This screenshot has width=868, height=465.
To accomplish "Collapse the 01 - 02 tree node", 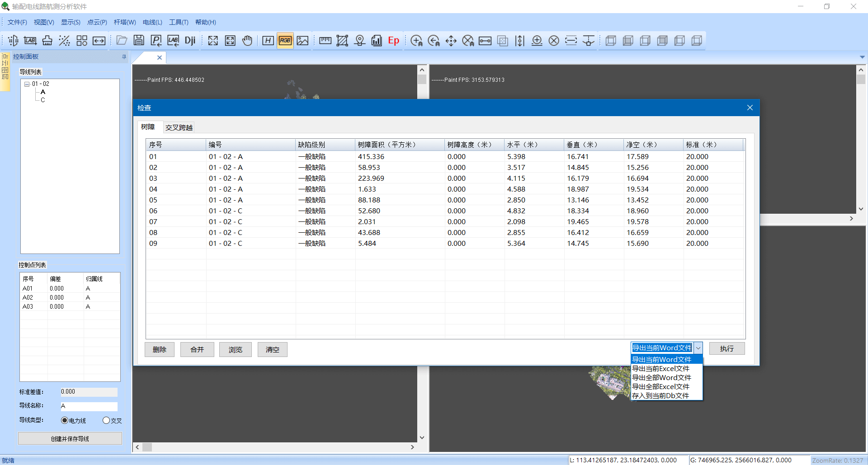I will click(x=27, y=84).
